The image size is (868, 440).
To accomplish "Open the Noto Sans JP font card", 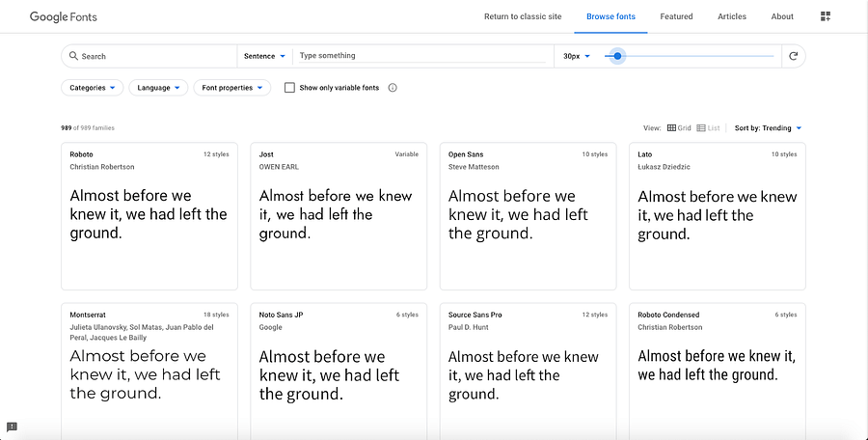I will pos(339,371).
